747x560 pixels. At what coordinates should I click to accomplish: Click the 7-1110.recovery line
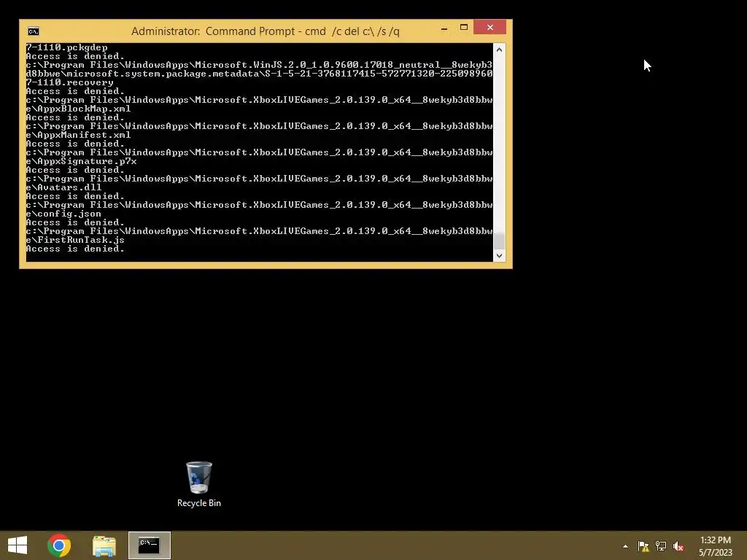click(69, 82)
